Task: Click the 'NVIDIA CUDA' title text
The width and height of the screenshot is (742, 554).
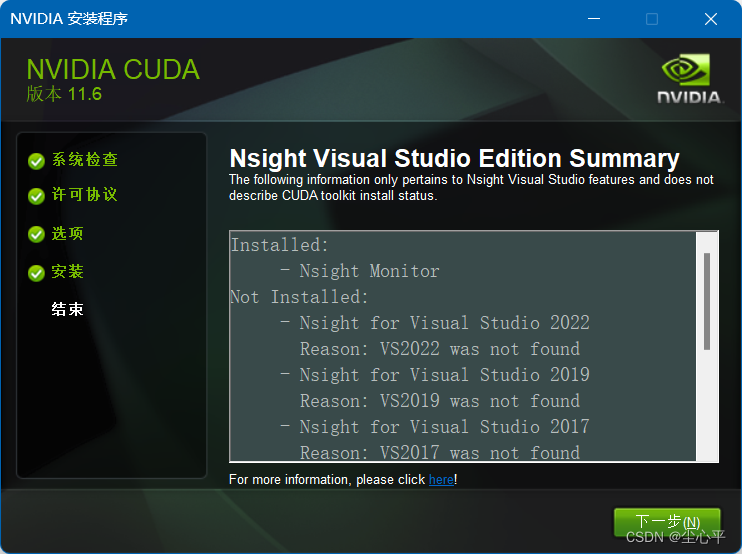Action: coord(113,70)
